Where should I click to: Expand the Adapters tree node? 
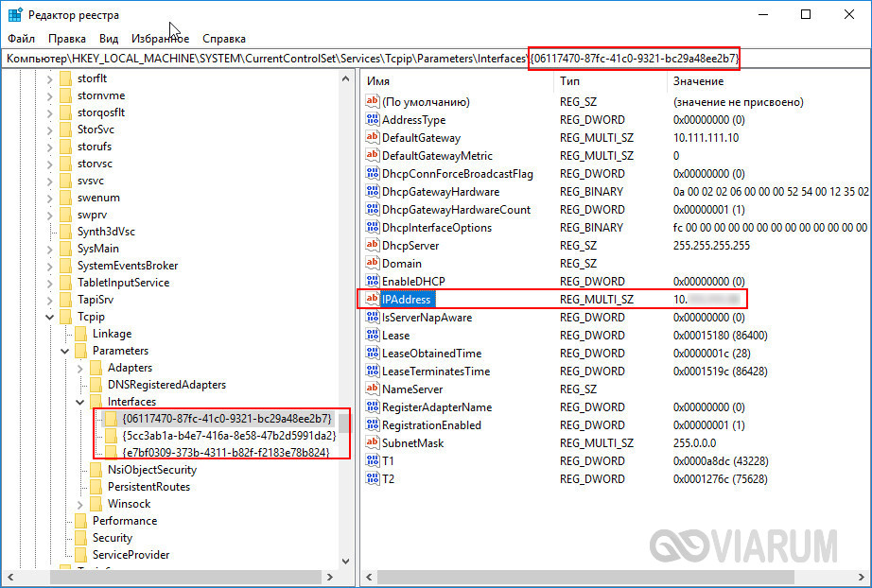point(80,368)
